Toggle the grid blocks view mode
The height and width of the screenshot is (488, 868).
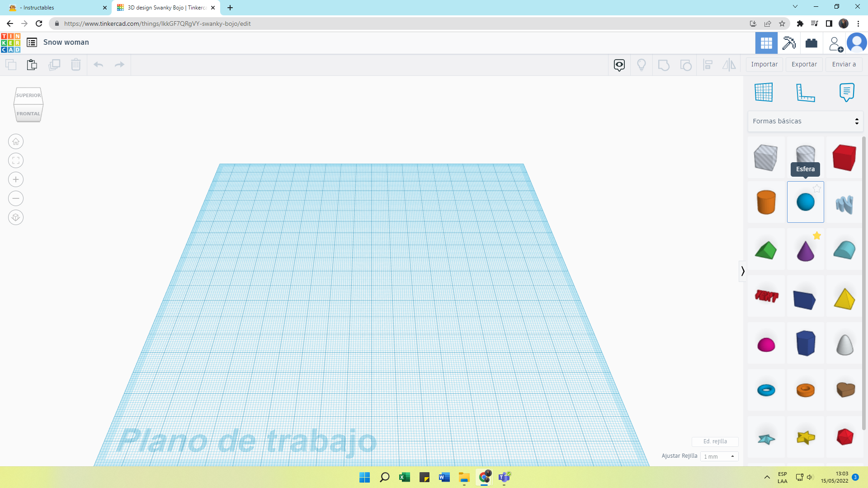point(766,43)
